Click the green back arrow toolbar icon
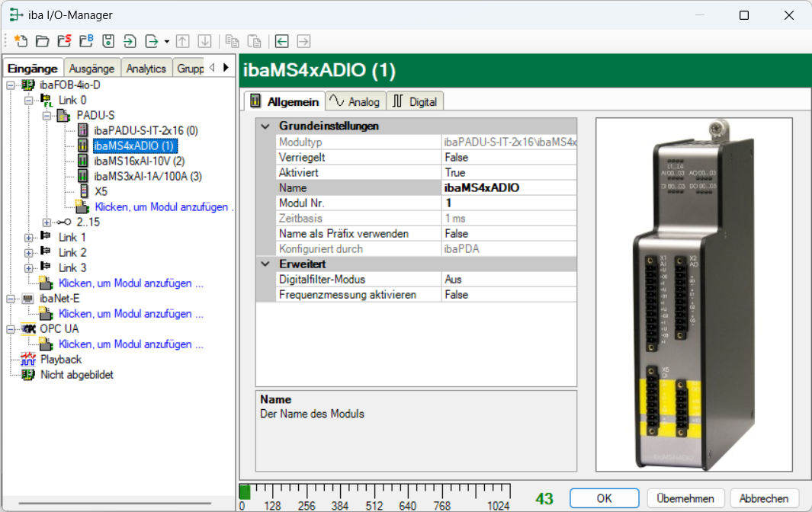This screenshot has height=512, width=812. pos(282,41)
